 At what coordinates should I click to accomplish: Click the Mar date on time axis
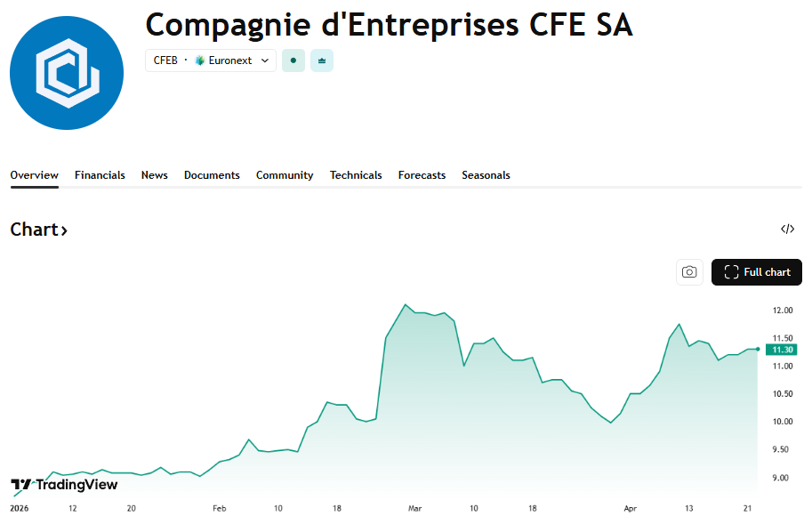pyautogui.click(x=414, y=508)
